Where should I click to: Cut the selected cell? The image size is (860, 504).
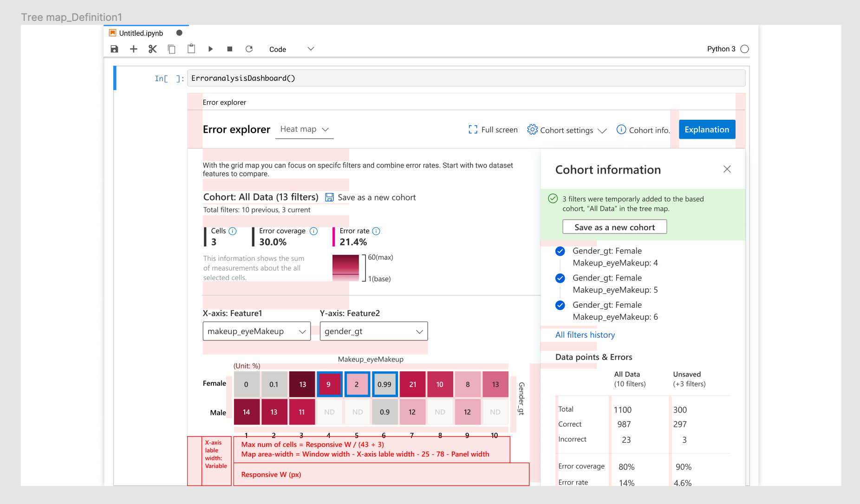(x=152, y=49)
